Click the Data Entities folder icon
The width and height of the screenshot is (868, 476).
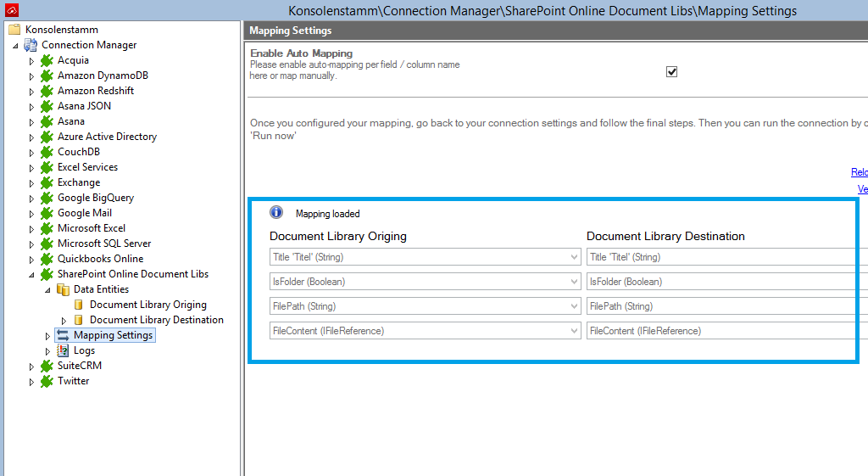pyautogui.click(x=63, y=289)
